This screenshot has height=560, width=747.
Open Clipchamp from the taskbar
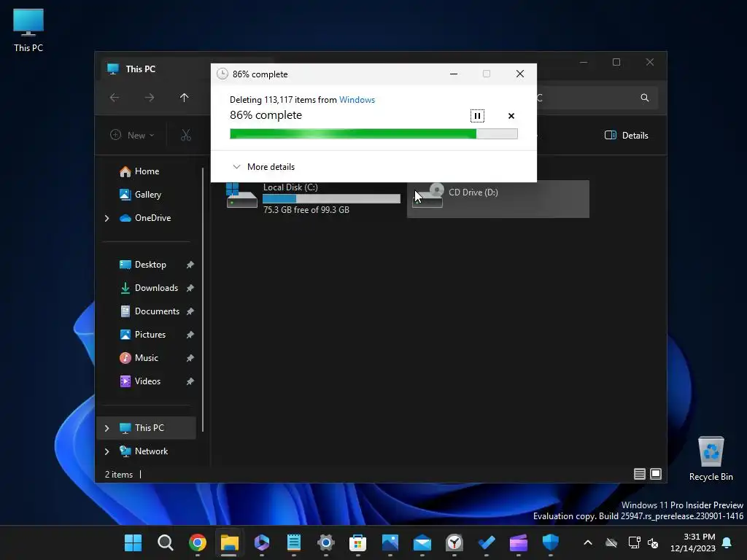(519, 542)
